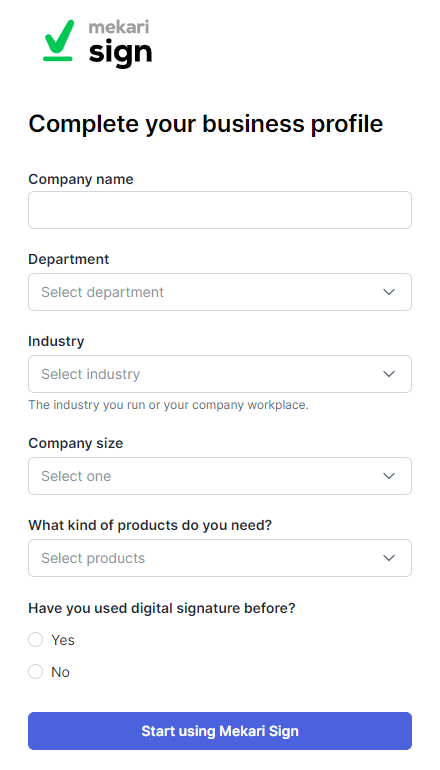Click the Company name field label
Image resolution: width=440 pixels, height=770 pixels.
coord(81,180)
